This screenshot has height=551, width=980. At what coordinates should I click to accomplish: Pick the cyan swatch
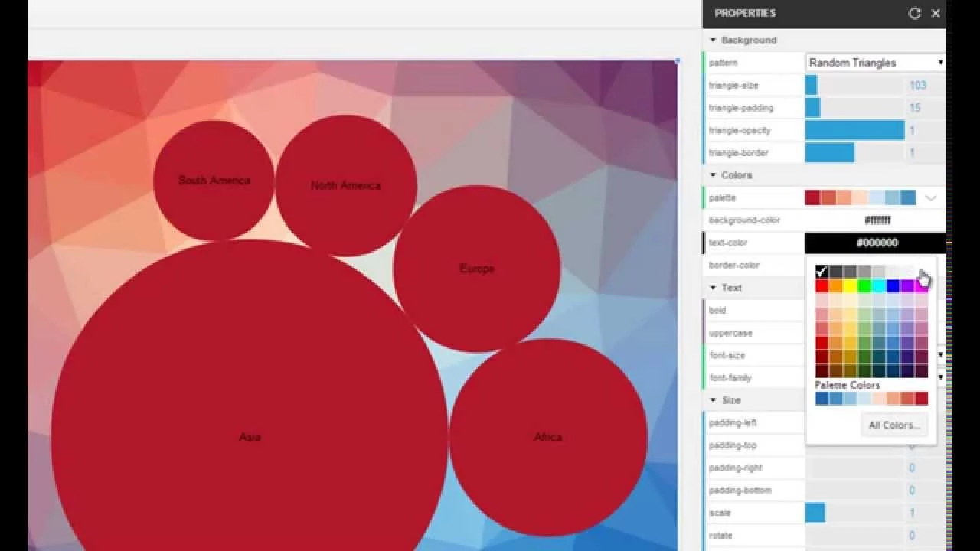pos(878,286)
